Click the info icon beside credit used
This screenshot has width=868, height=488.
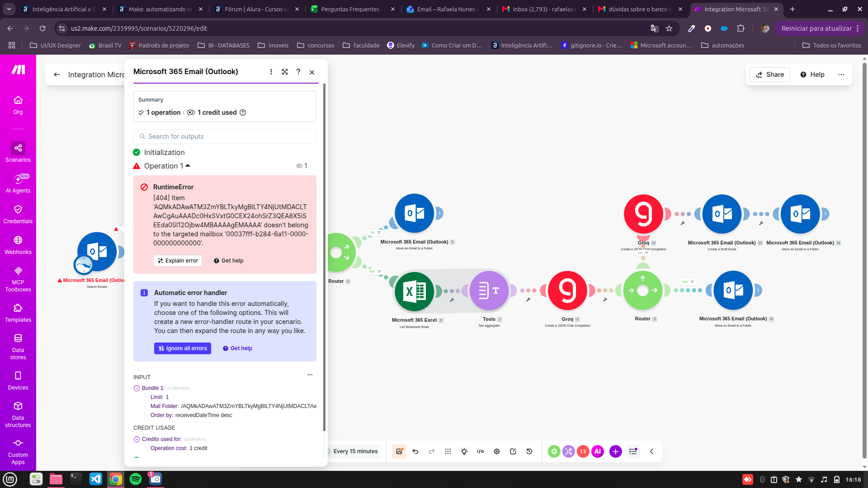pyautogui.click(x=243, y=113)
